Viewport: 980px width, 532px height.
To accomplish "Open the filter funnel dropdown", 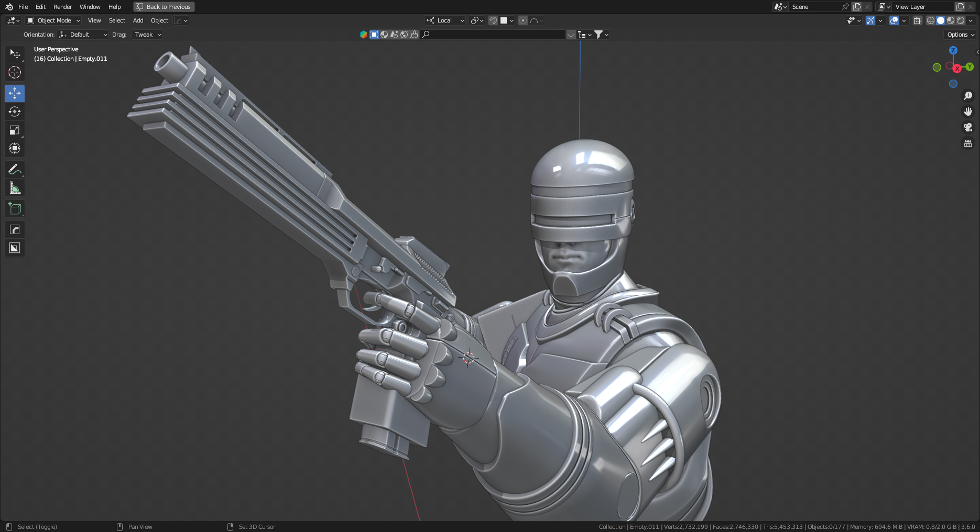I will [x=601, y=35].
